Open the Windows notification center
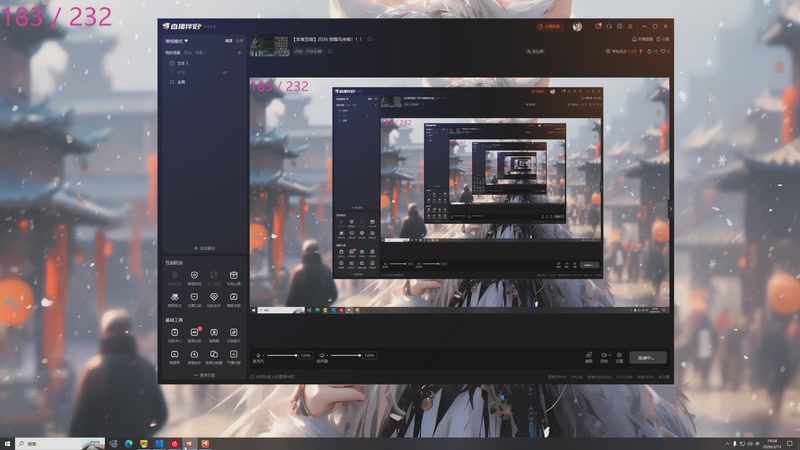This screenshot has width=800, height=450. pyautogui.click(x=790, y=444)
